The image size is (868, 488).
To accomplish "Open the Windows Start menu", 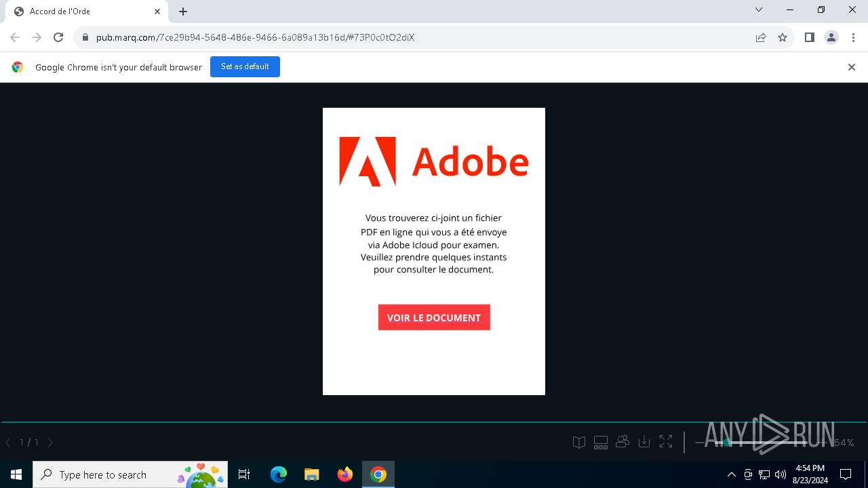I will (x=16, y=474).
